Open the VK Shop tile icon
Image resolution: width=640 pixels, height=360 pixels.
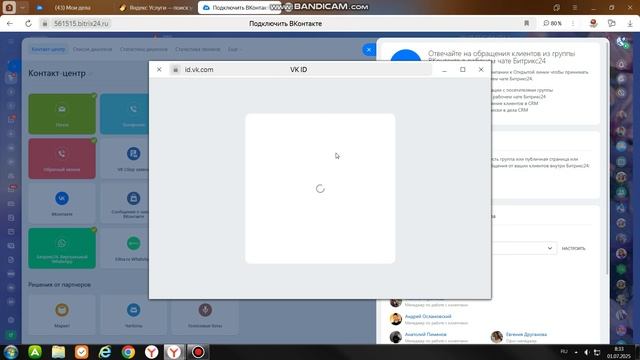[x=133, y=154]
